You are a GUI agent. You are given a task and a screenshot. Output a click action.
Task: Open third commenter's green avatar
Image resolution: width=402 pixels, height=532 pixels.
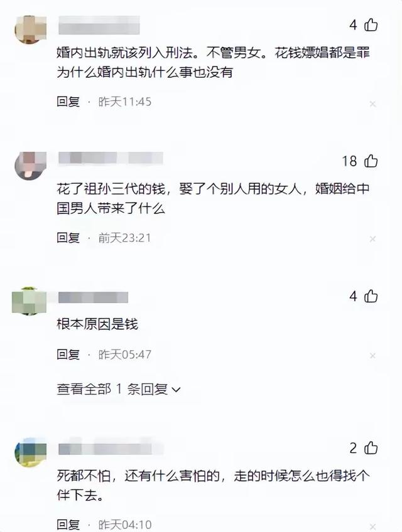pos(30,301)
